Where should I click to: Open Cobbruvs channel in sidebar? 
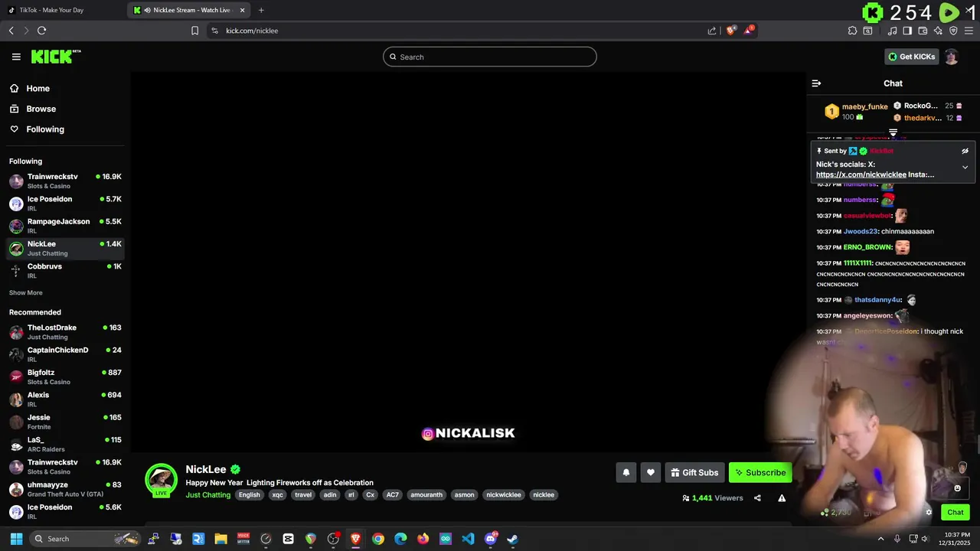(x=65, y=271)
